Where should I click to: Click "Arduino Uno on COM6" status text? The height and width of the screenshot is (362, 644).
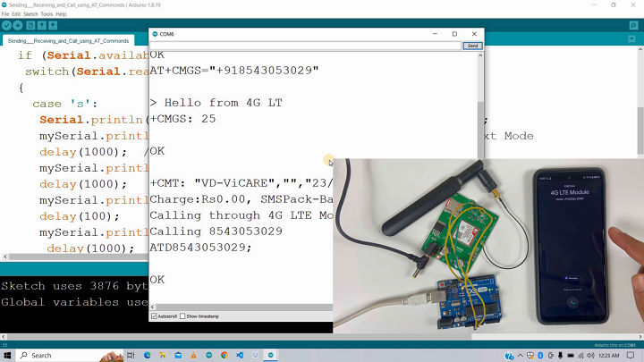[x=614, y=345]
